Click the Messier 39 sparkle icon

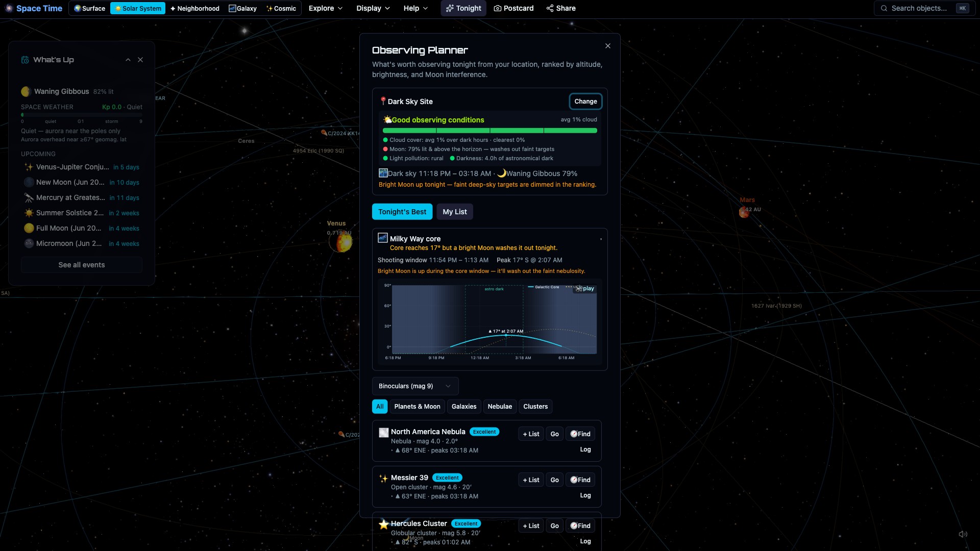coord(384,479)
